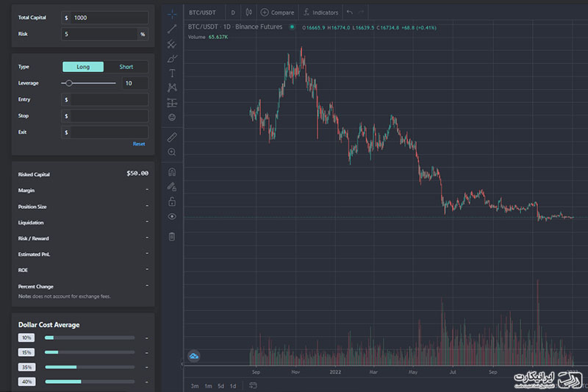Select the long position prediction tool
The height and width of the screenshot is (392, 588).
(172, 102)
